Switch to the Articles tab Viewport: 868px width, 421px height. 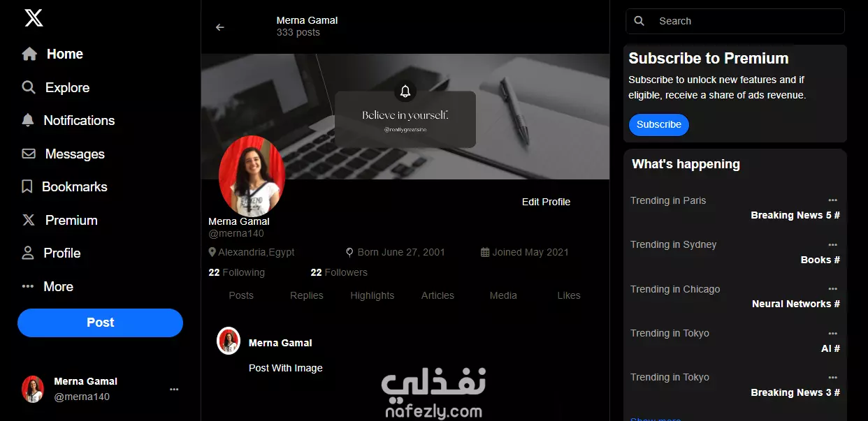click(x=438, y=295)
